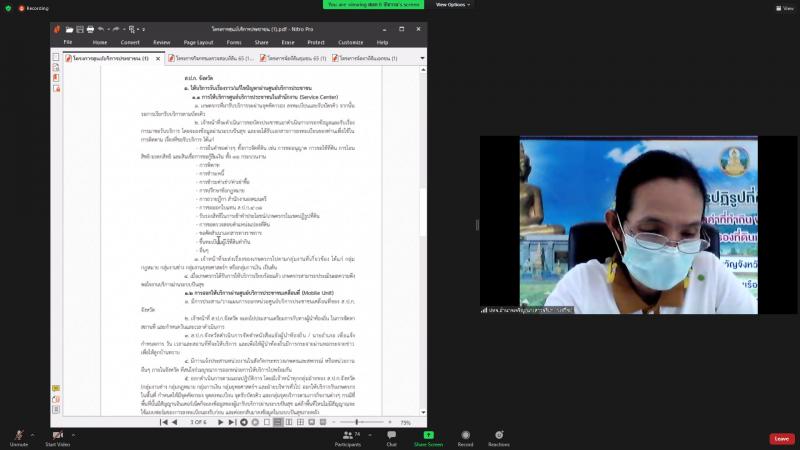Open Zoom Participants list

pos(348,438)
